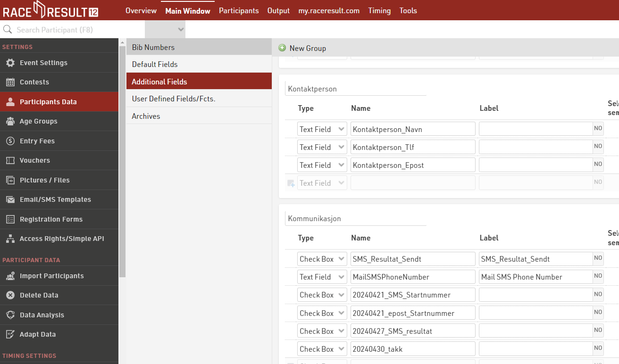Open the Main Window menu
Screen dimensions: 619x364
pos(188,10)
